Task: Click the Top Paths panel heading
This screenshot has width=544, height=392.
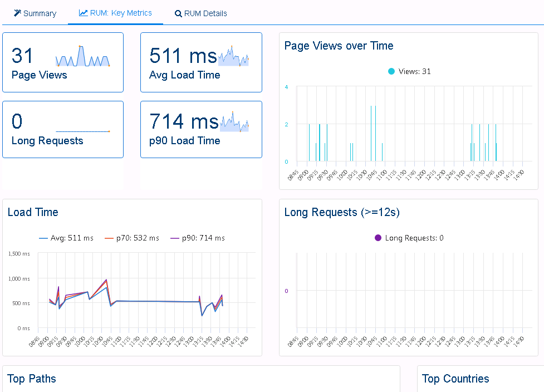Action: pos(32,379)
